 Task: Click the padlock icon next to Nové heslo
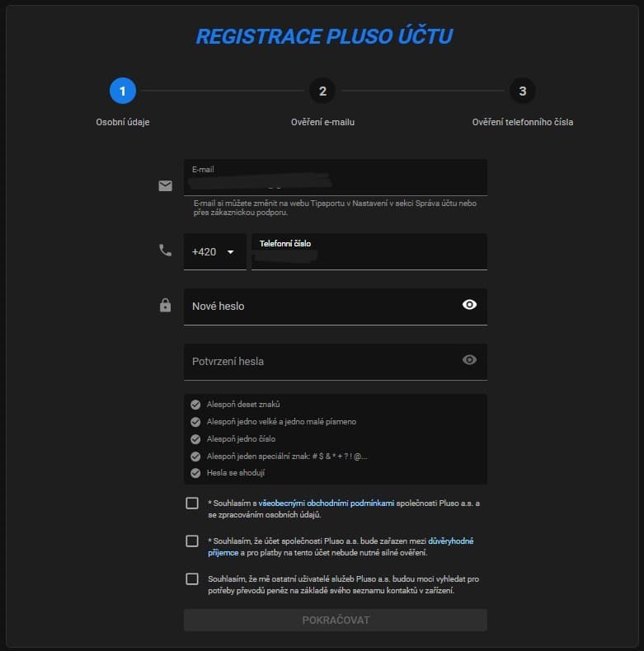166,305
